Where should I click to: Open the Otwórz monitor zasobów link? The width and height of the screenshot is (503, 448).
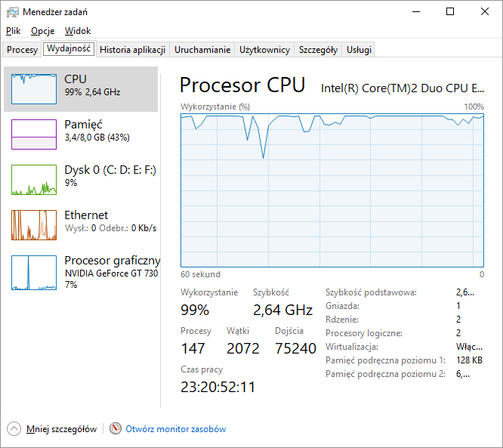tap(175, 429)
